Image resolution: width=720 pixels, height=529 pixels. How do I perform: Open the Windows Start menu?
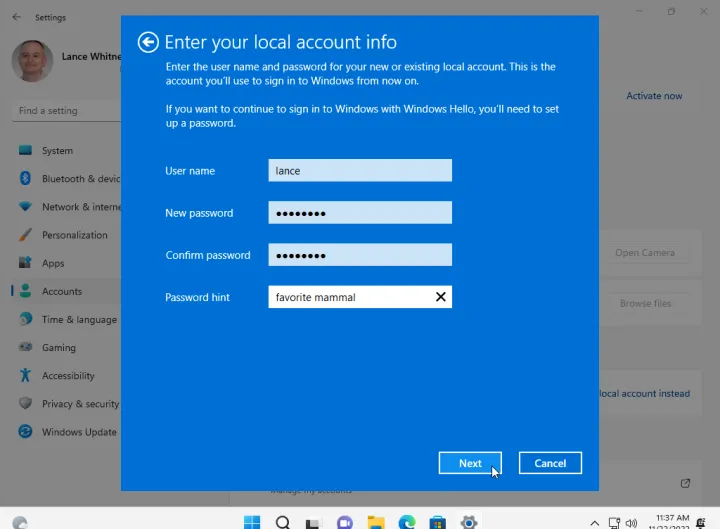251,521
